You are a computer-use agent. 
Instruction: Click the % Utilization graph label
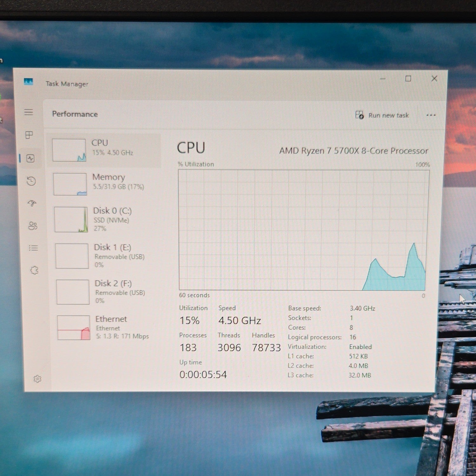(x=196, y=164)
